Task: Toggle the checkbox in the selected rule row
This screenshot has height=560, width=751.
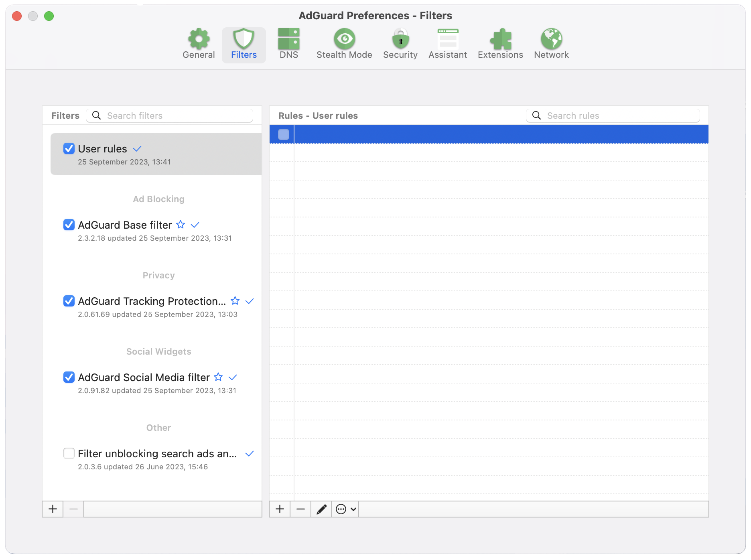Action: tap(284, 134)
